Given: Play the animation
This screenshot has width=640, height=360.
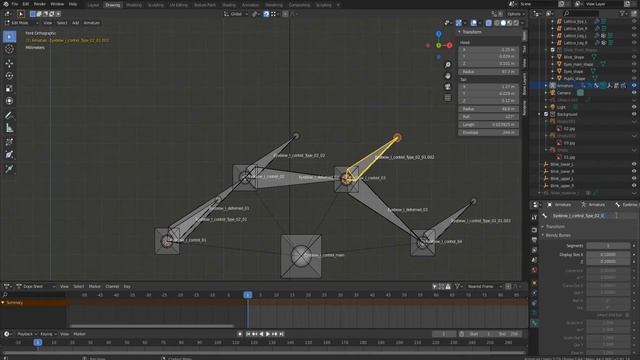Looking at the screenshot, I should coord(268,334).
